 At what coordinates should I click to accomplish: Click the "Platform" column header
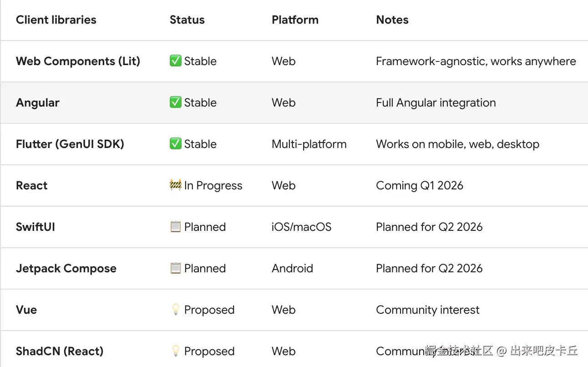(295, 20)
